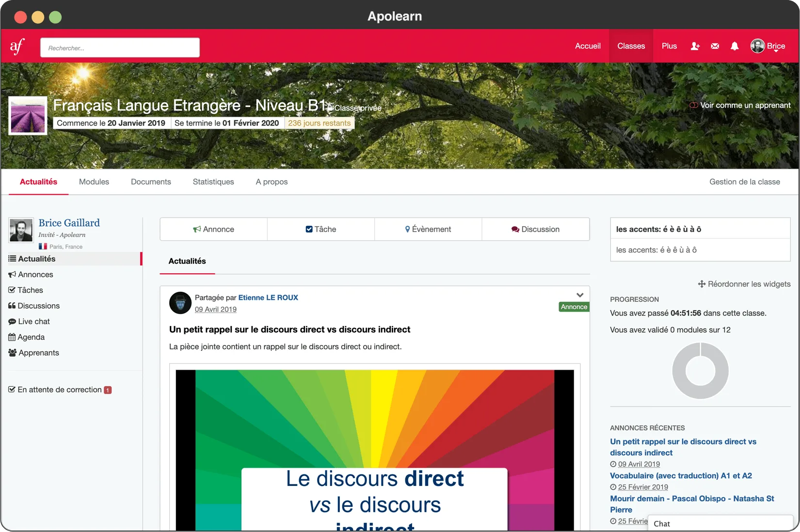Screen dimensions: 800x532
Task: Click the checkbox icon beside sidebar Tâches
Action: 12,290
